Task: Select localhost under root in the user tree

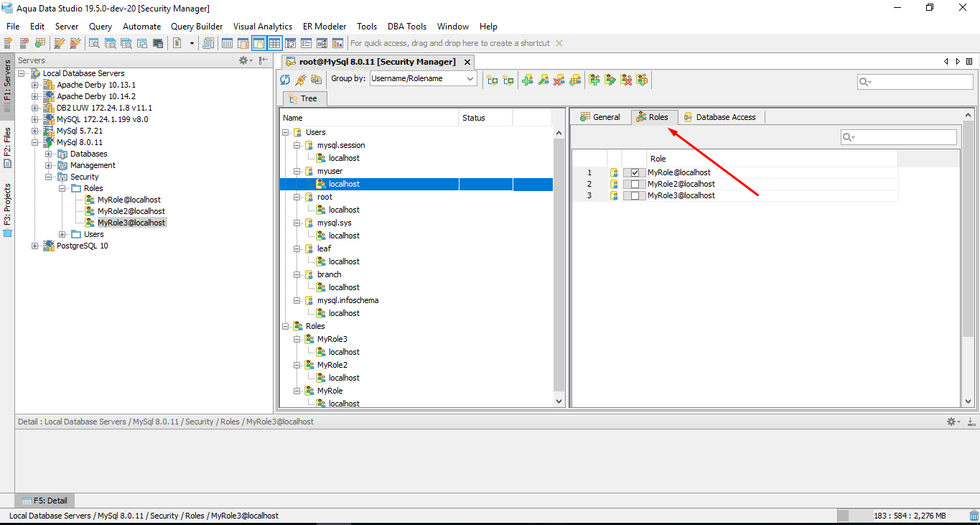Action: point(344,210)
